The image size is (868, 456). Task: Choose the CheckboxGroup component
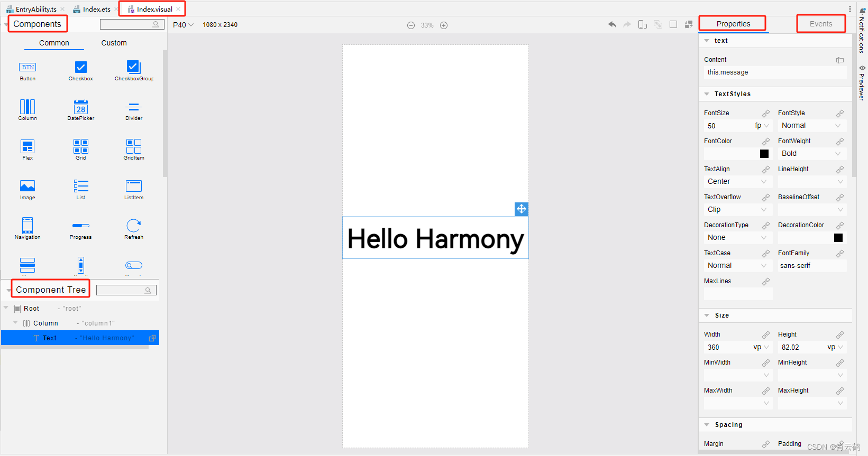134,71
